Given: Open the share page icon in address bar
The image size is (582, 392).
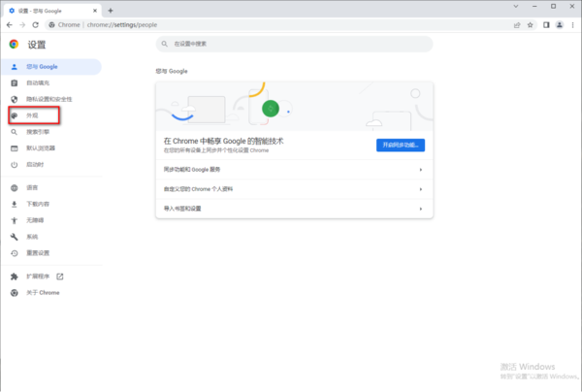Looking at the screenshot, I should (517, 25).
